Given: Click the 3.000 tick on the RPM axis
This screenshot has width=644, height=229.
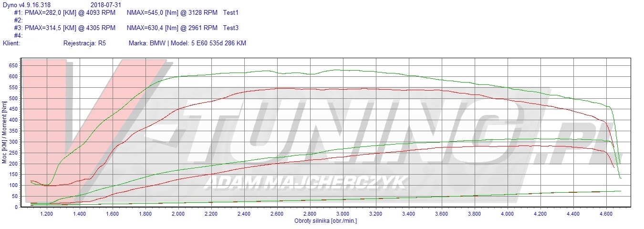Looking at the screenshot, I should [343, 215].
